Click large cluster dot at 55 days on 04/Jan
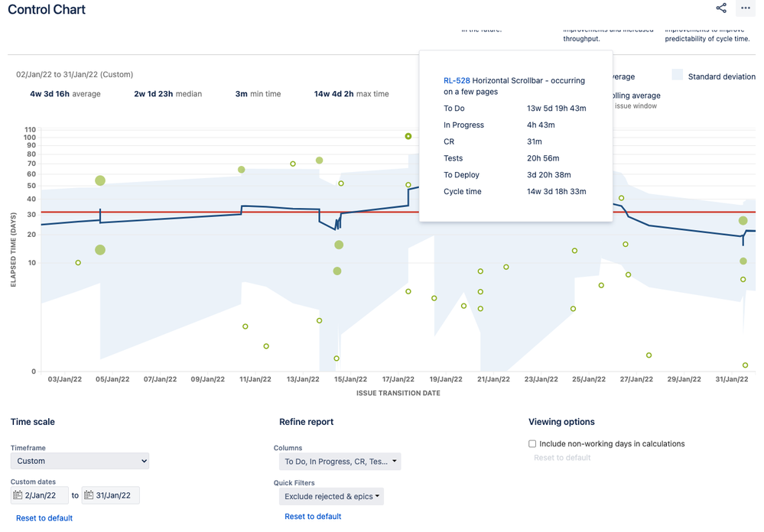The width and height of the screenshot is (764, 532). click(100, 180)
